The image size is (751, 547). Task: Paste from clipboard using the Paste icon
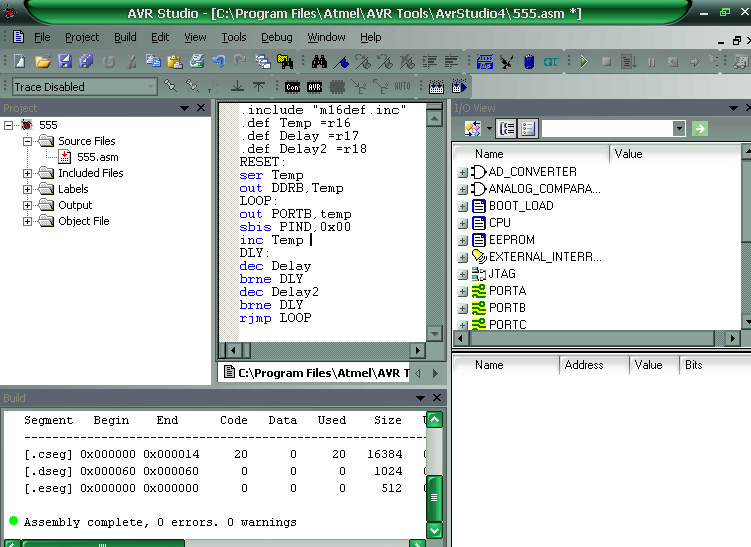coord(175,61)
